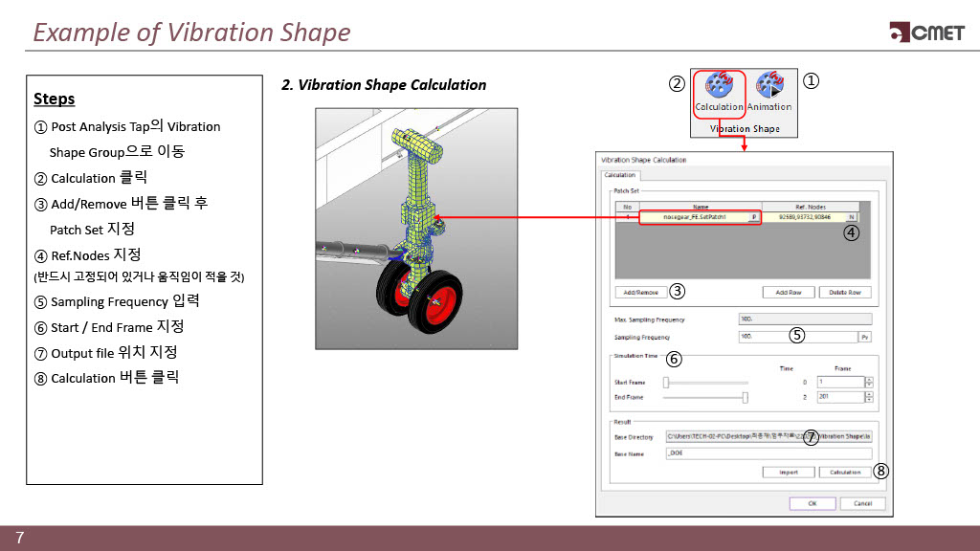
Task: Click the Start Frame slider handle
Action: coord(666,382)
